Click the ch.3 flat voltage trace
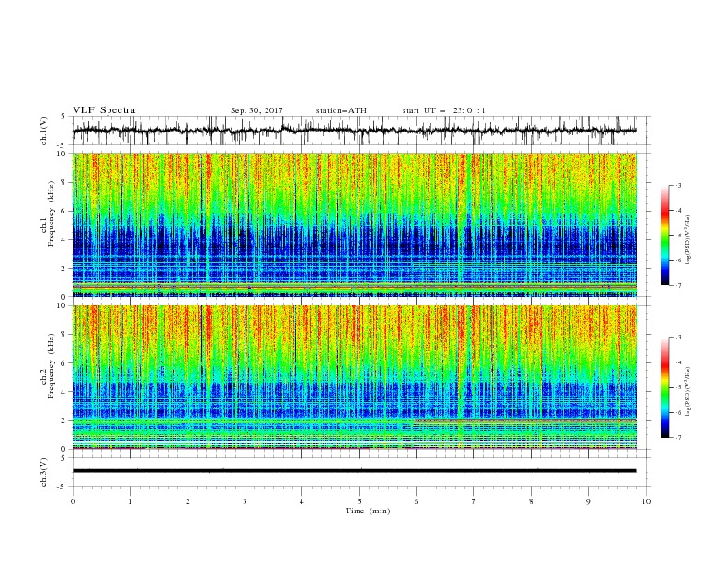728x563 pixels. click(x=354, y=471)
